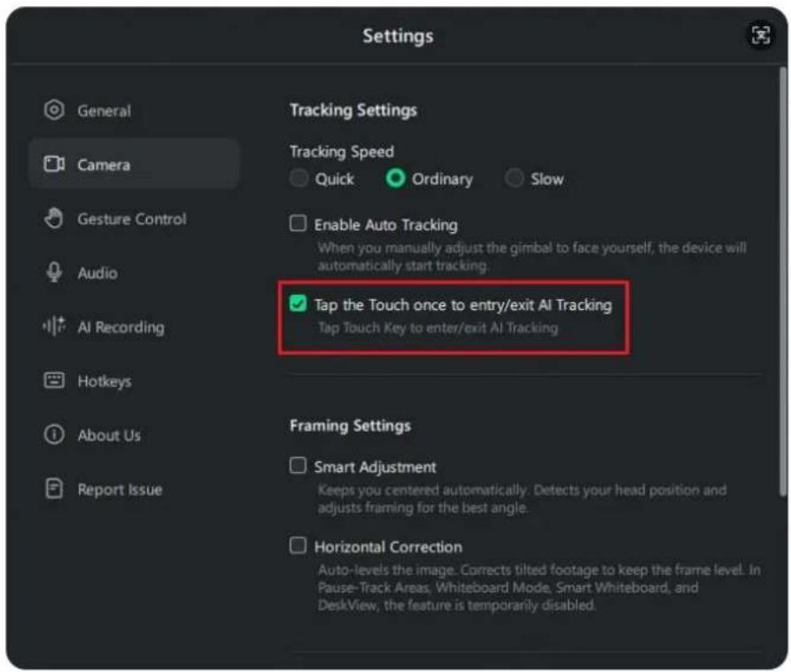Open the Gesture Control settings label

tap(132, 219)
